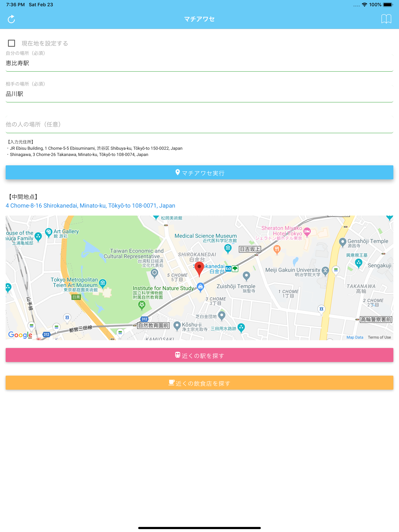Open the Map Data link
The width and height of the screenshot is (399, 532).
355,337
